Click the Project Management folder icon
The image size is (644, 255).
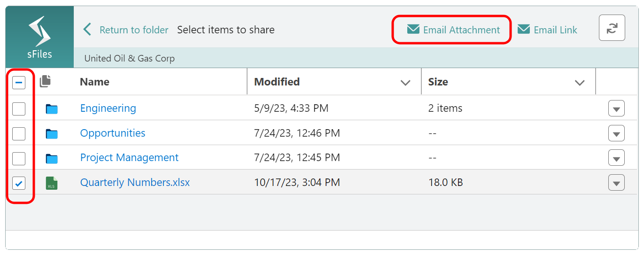52,158
